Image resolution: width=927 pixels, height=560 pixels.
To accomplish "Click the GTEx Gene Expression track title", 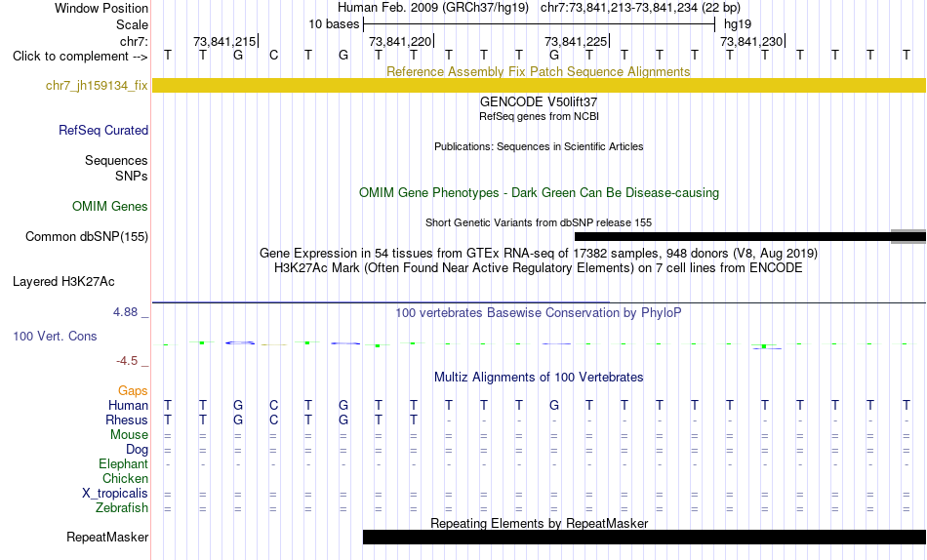I will tap(539, 253).
